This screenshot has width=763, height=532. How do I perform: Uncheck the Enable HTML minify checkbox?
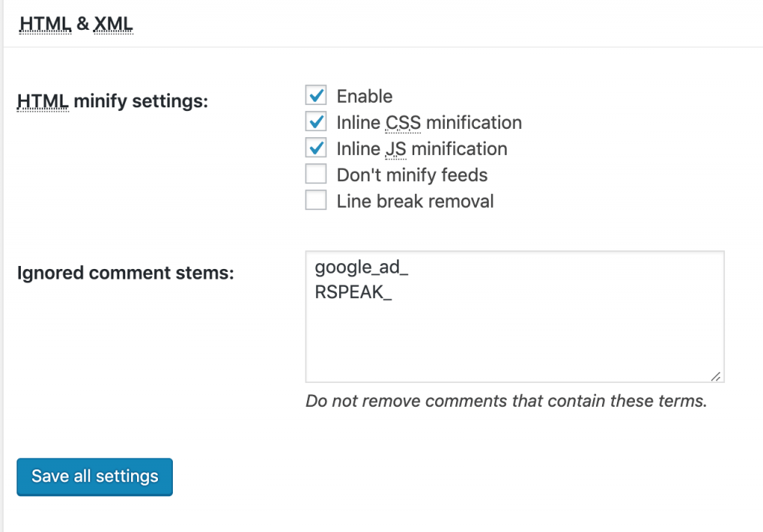tap(316, 95)
